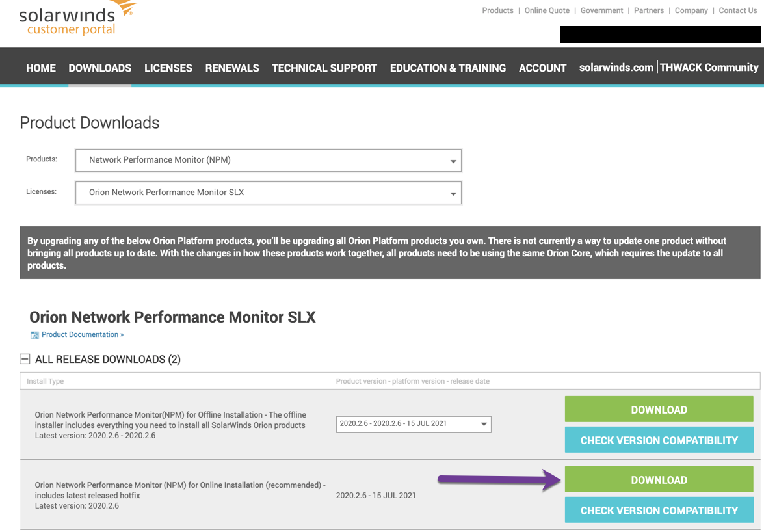
Task: Open the LICENSES tab
Action: (168, 68)
